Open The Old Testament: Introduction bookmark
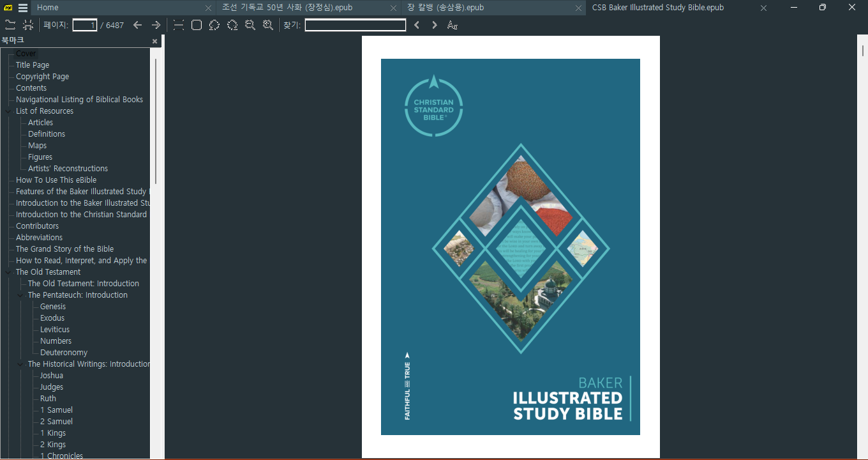Viewport: 868px width, 460px height. (x=83, y=284)
